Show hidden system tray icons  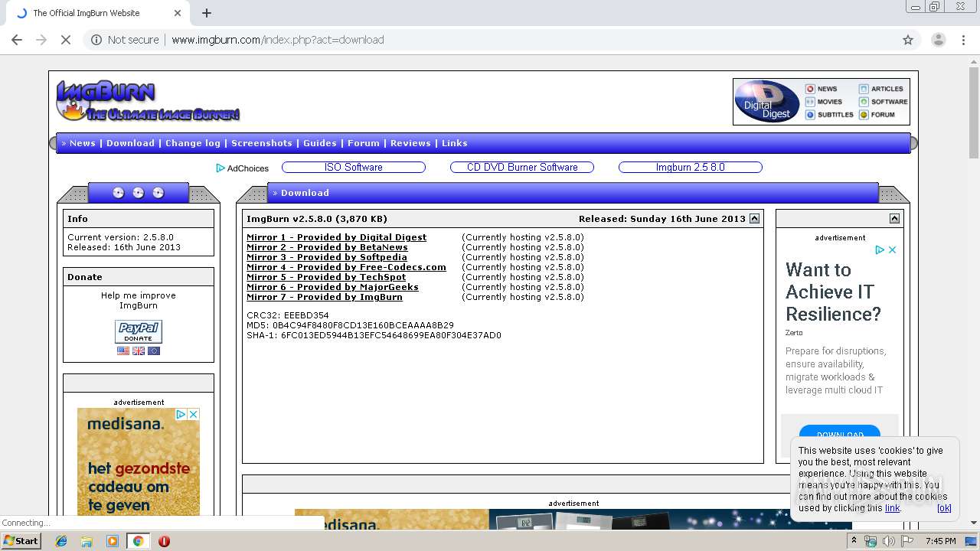[854, 541]
